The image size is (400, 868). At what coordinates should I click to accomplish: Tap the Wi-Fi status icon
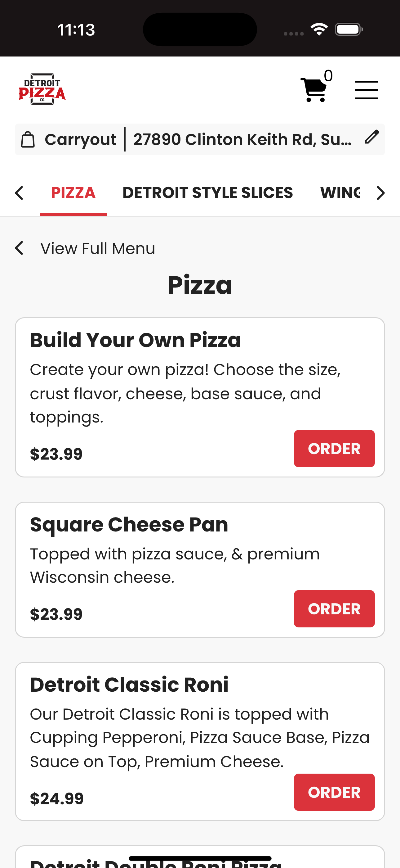[319, 29]
